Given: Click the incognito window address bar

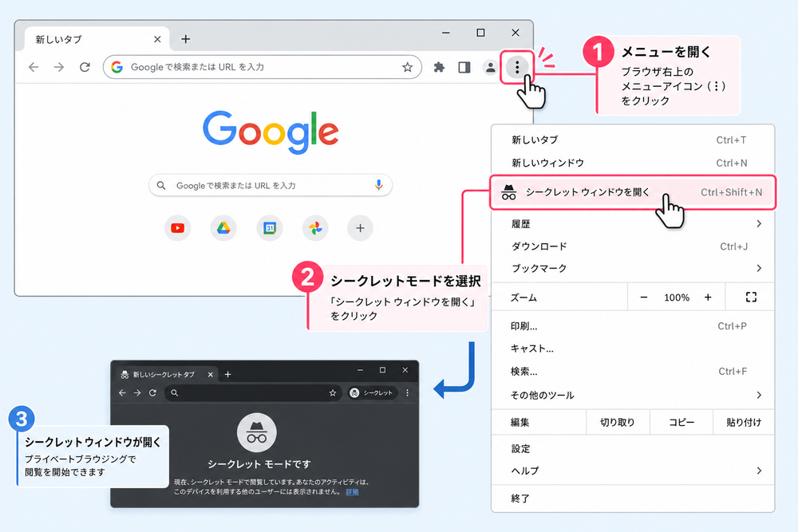Looking at the screenshot, I should click(252, 392).
